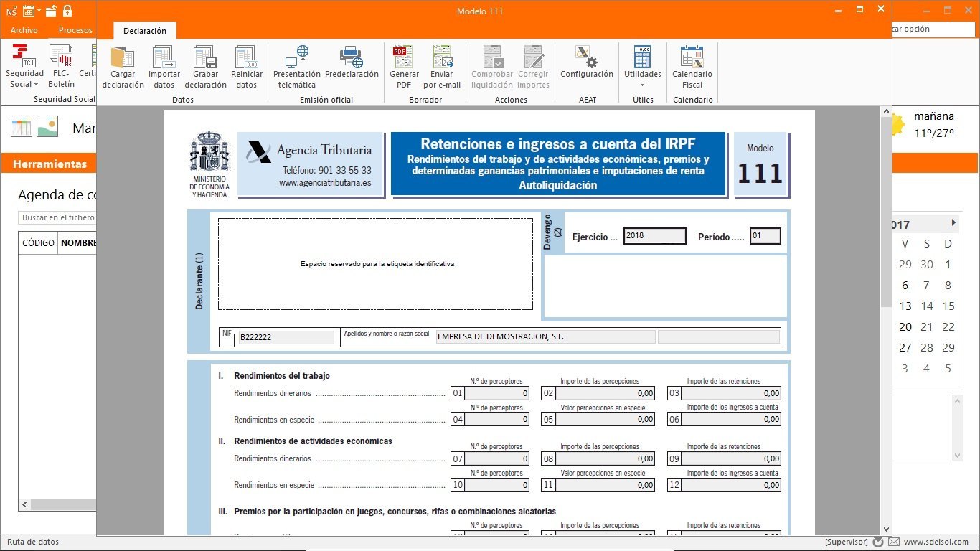Switch to the Declaración tab

(145, 31)
